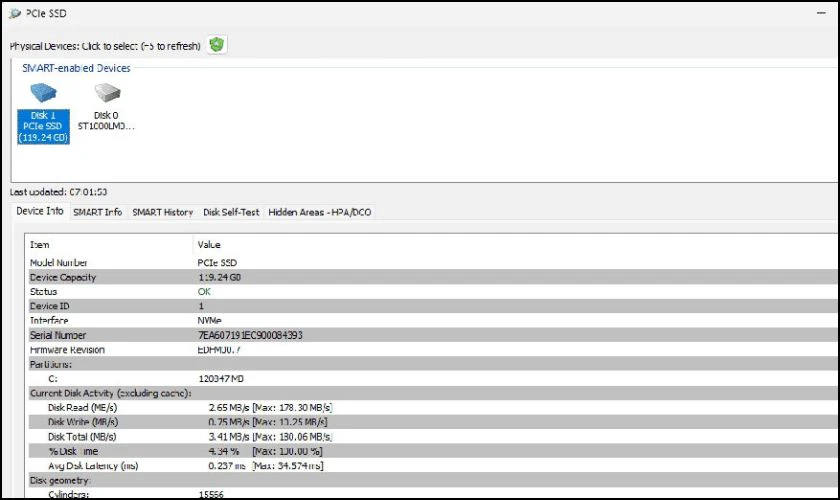Image resolution: width=840 pixels, height=500 pixels.
Task: Switch to the Disk Self-Test tab
Action: (231, 212)
